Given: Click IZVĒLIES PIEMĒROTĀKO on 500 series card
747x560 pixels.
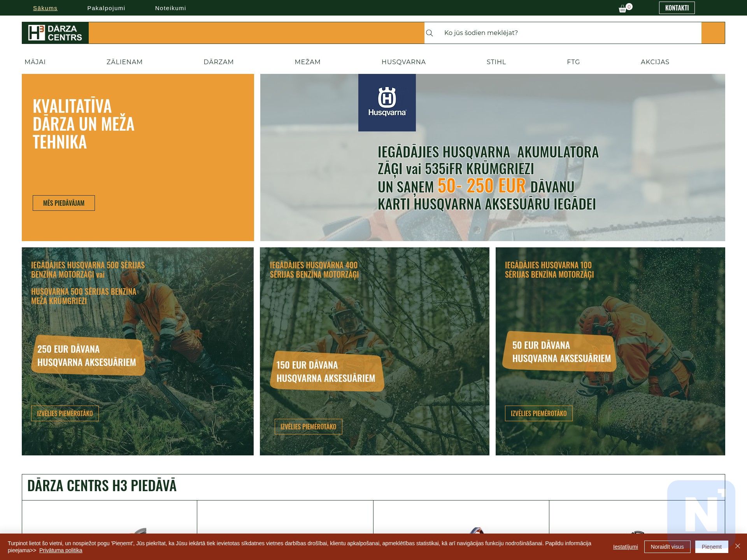Looking at the screenshot, I should pyautogui.click(x=65, y=413).
